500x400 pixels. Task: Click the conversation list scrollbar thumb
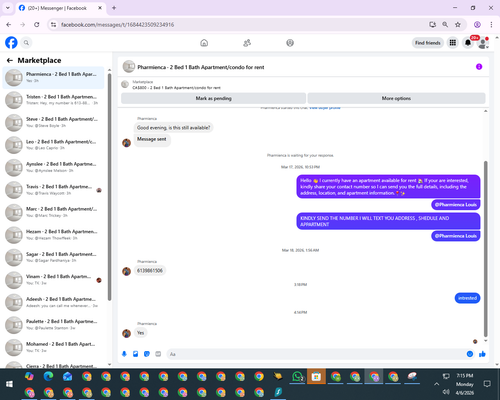(109, 187)
